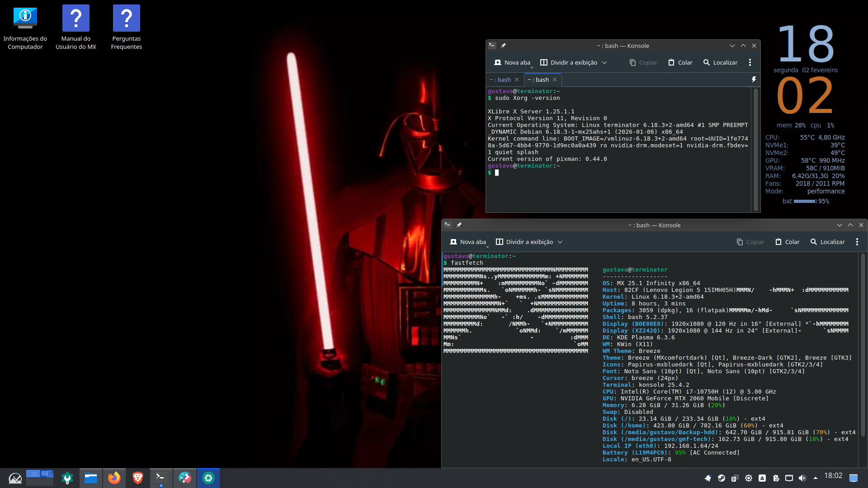The width and height of the screenshot is (868, 488).
Task: Click the scrollbar in lower Konsole terminal
Action: click(863, 344)
